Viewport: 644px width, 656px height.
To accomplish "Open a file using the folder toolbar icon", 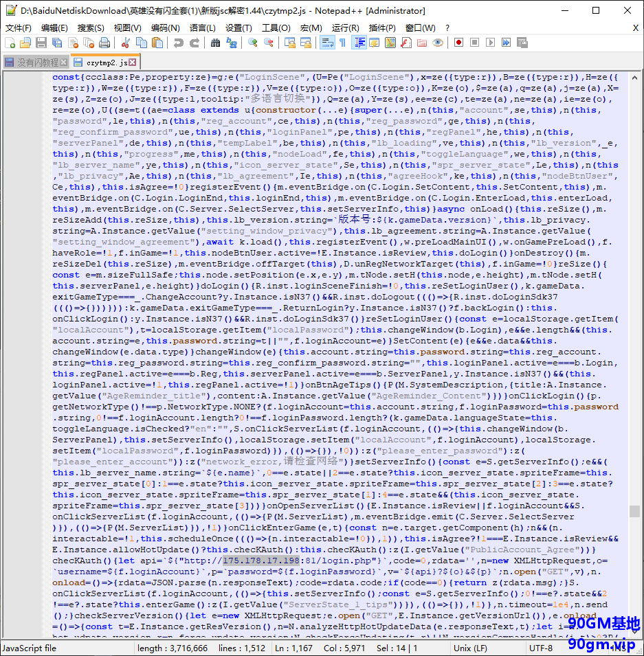I will pyautogui.click(x=25, y=43).
